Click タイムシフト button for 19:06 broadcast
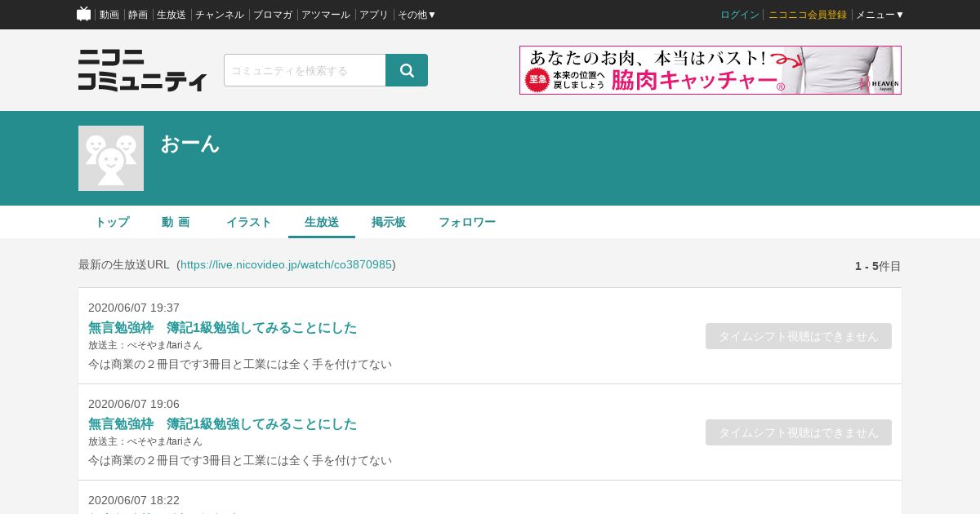Viewport: 980px width, 514px height. pos(799,432)
